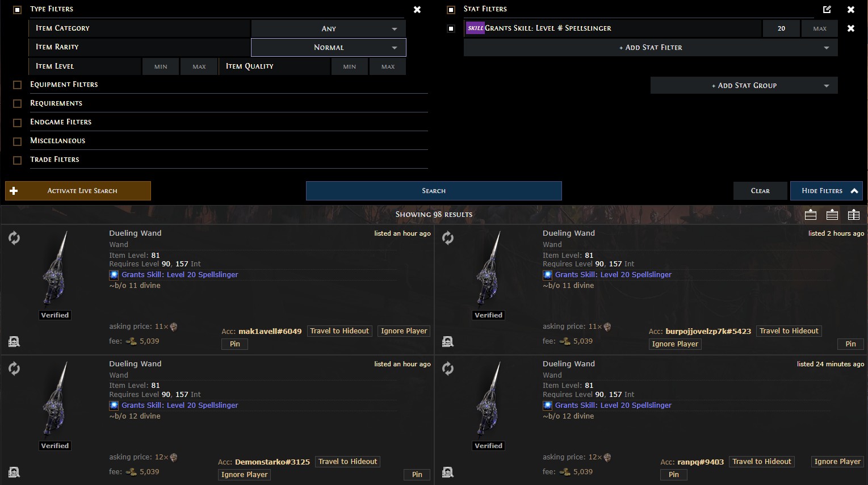Click the Spellslinger skill icon in ranpq#9403's listing
The height and width of the screenshot is (485, 868).
coord(548,405)
